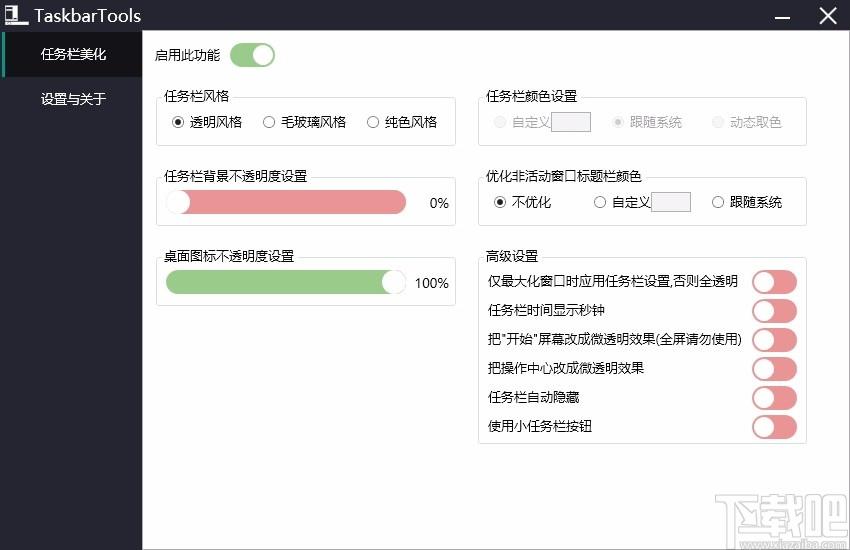Click the 桌面图标不透明度 slider

pos(286,282)
